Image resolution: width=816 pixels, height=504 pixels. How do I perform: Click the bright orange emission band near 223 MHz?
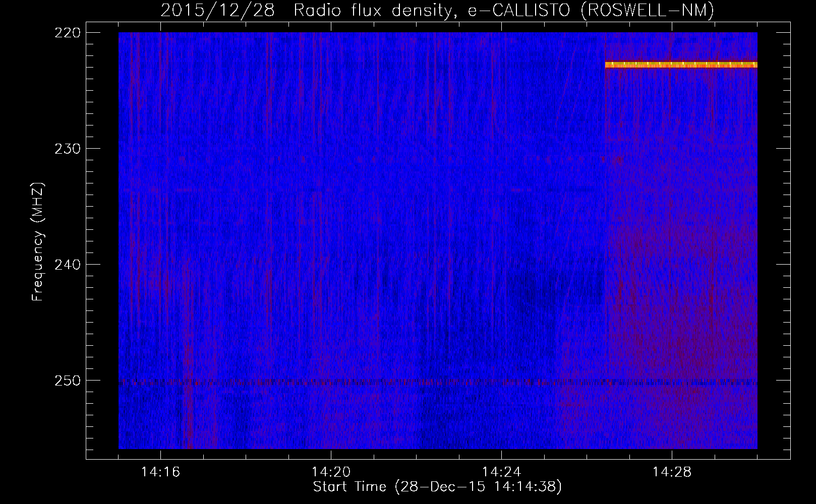pyautogui.click(x=681, y=65)
